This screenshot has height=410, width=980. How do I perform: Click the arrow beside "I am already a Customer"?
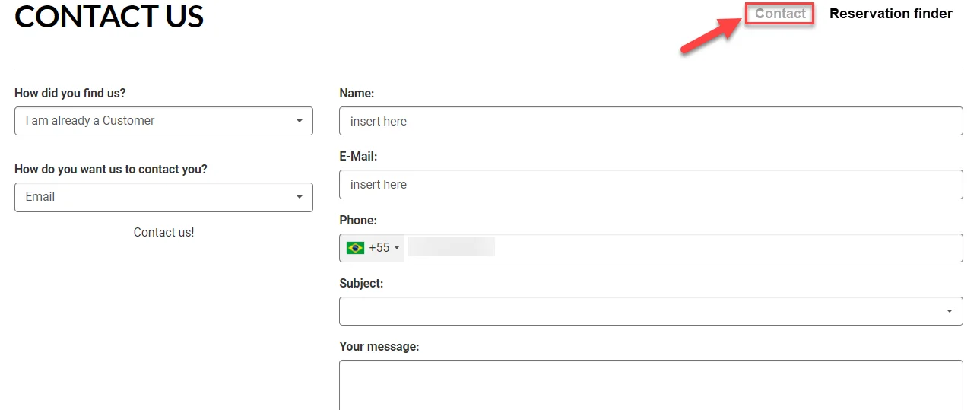(x=300, y=121)
